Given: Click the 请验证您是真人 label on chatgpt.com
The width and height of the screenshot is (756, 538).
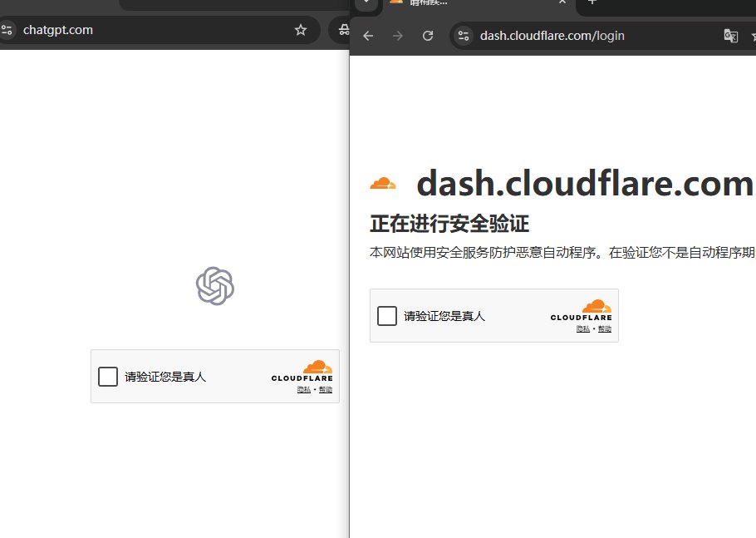Looking at the screenshot, I should (x=164, y=377).
